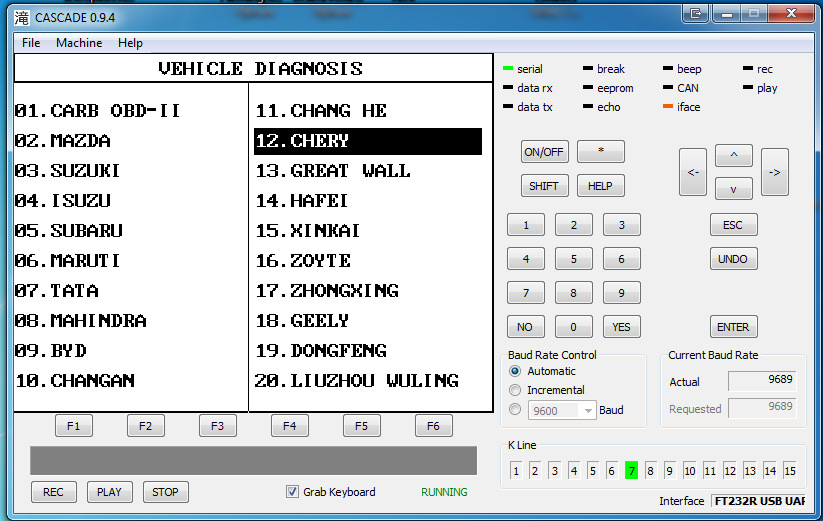The width and height of the screenshot is (823, 521).
Task: Click keypad number 2
Action: pyautogui.click(x=574, y=225)
